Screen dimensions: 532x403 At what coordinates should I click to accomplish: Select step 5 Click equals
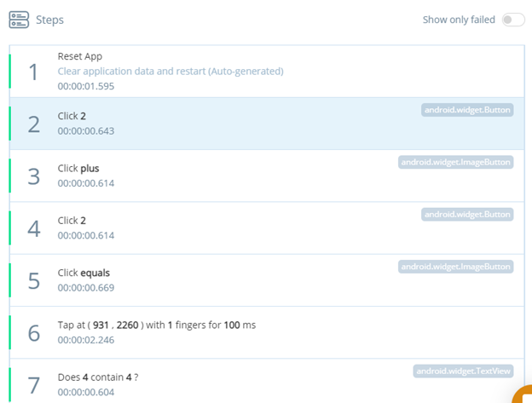(x=256, y=279)
